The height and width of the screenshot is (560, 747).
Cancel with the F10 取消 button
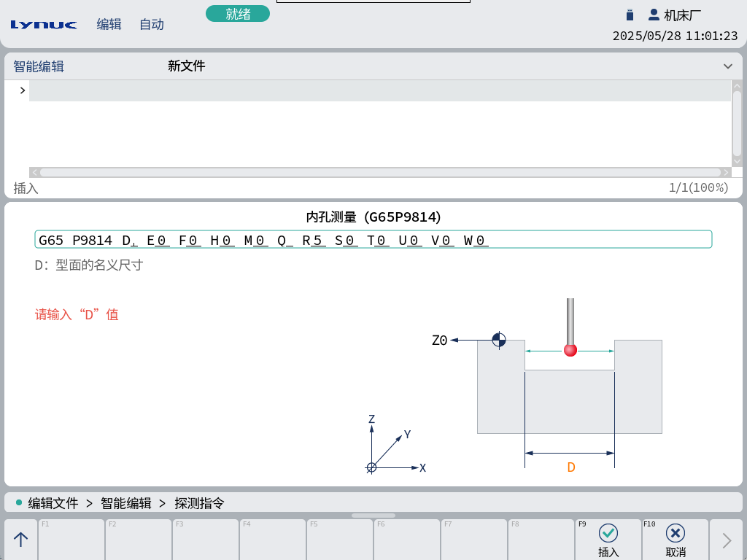(676, 540)
